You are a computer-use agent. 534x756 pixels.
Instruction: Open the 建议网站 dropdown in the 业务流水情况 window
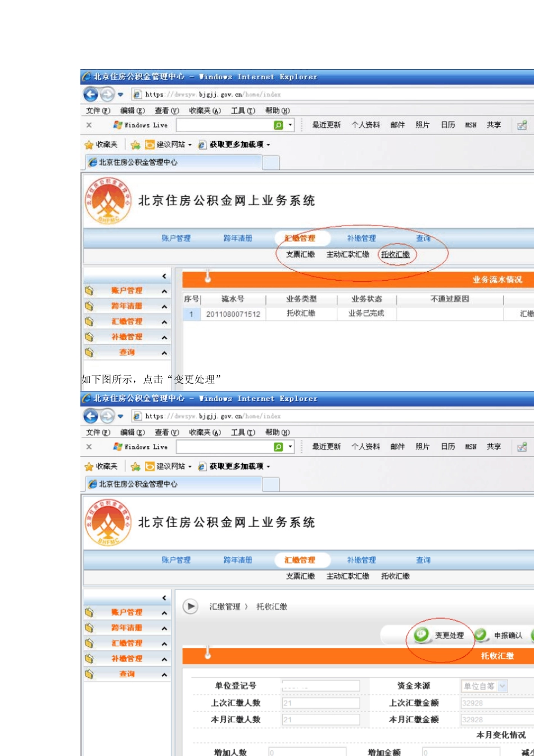tap(190, 145)
